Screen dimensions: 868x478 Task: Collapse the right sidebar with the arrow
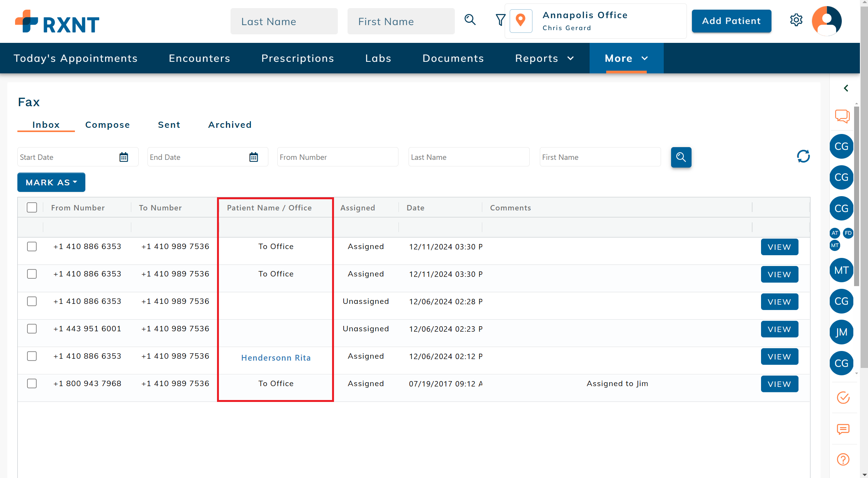tap(846, 88)
